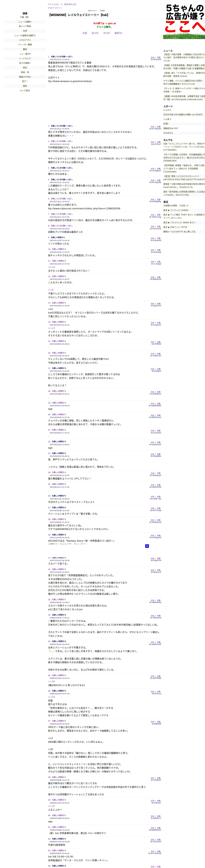
Task: Follow the >>9 anchor in post 12
Action: (51, 290)
